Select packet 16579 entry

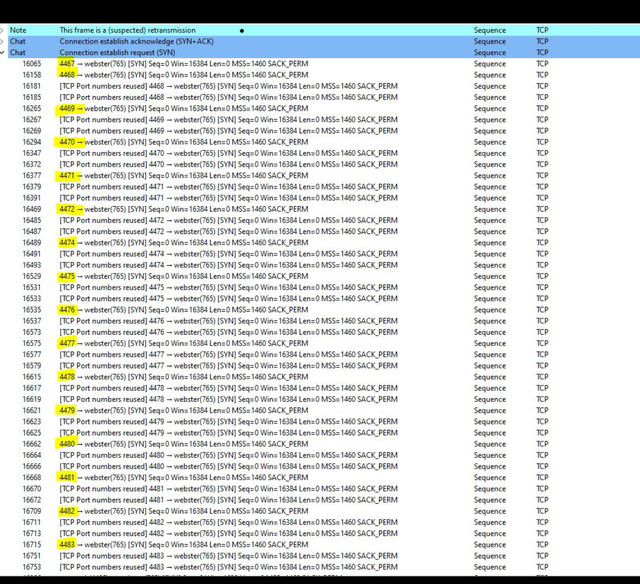pos(320,366)
